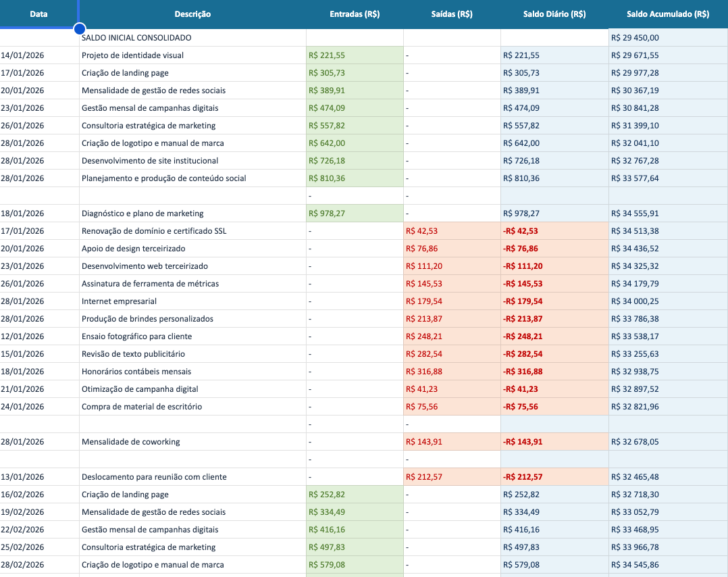This screenshot has height=577, width=728.
Task: Select the red R$ 111,20 expense cell
Action: click(x=452, y=266)
